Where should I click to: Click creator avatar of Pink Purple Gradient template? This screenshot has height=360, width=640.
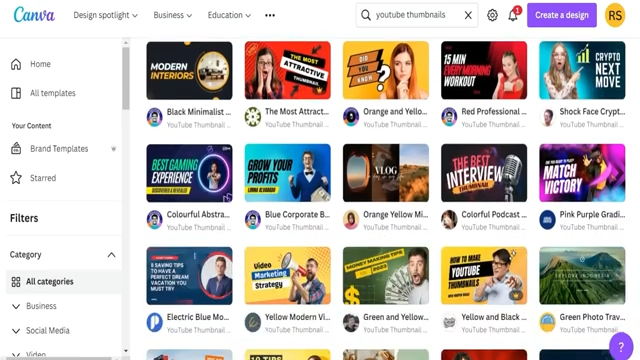547,220
